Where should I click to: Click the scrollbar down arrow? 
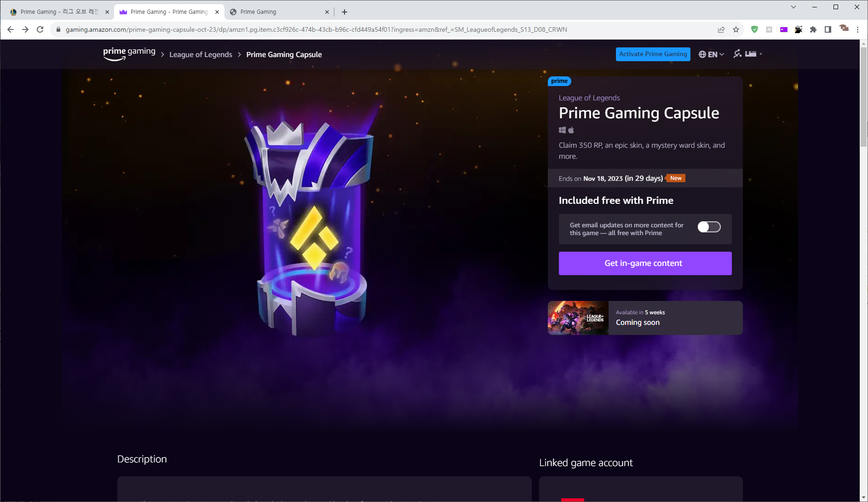coord(863,498)
